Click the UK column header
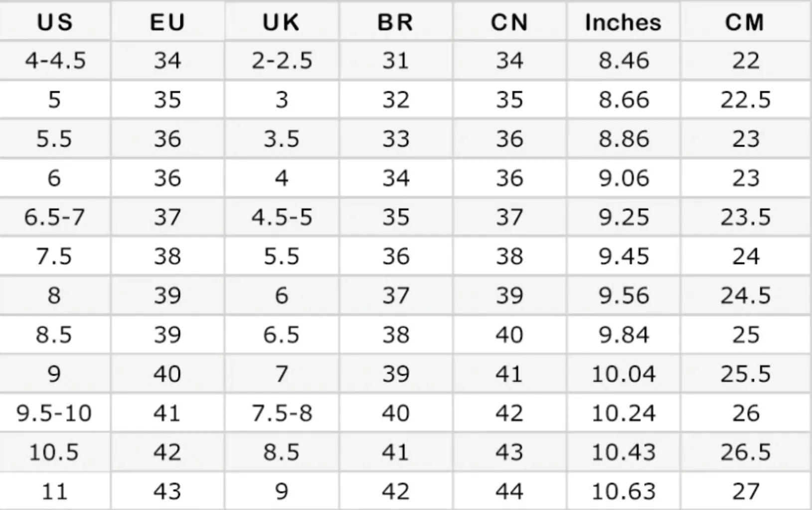The height and width of the screenshot is (510, 812). [x=282, y=22]
